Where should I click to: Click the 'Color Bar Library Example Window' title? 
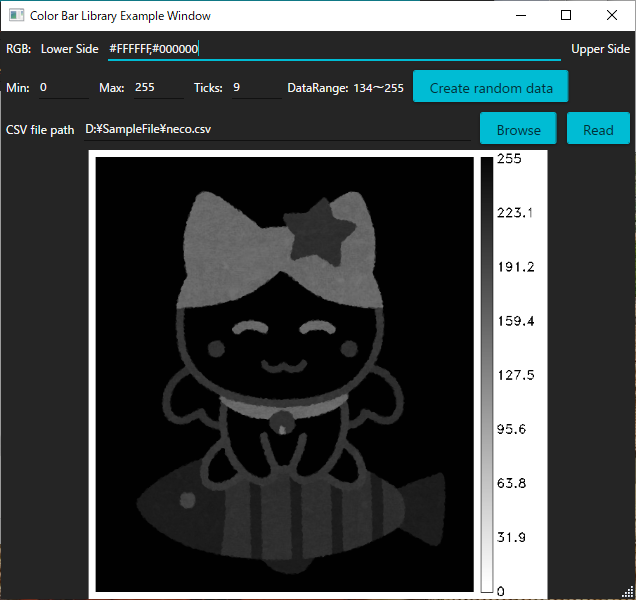pos(120,16)
